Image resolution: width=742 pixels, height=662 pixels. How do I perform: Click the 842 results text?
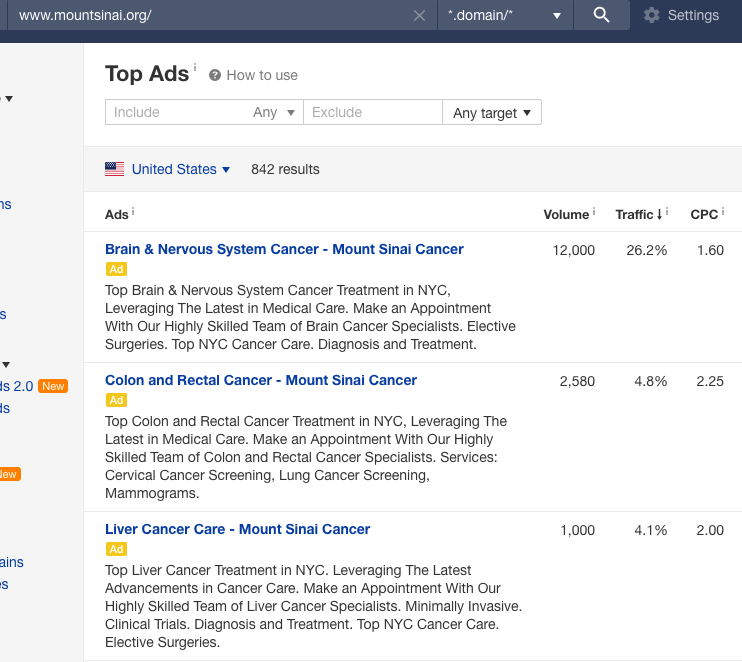[x=285, y=169]
